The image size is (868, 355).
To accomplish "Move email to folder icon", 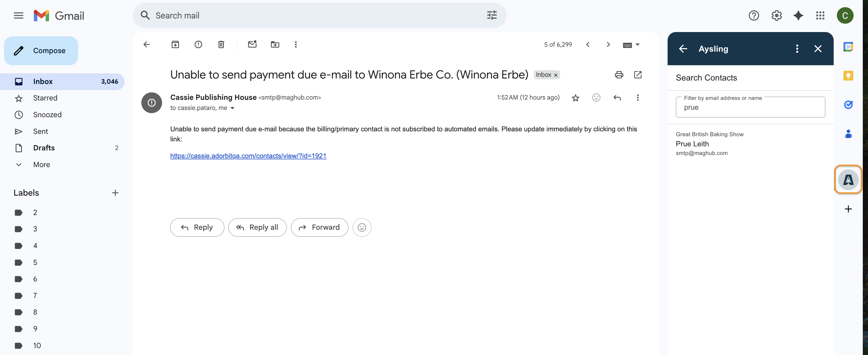I will [x=275, y=44].
